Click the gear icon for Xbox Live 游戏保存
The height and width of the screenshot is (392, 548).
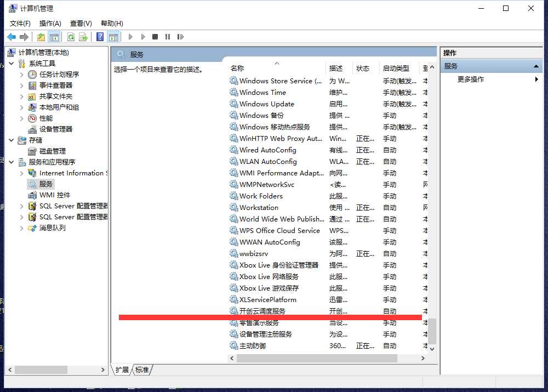click(x=233, y=288)
